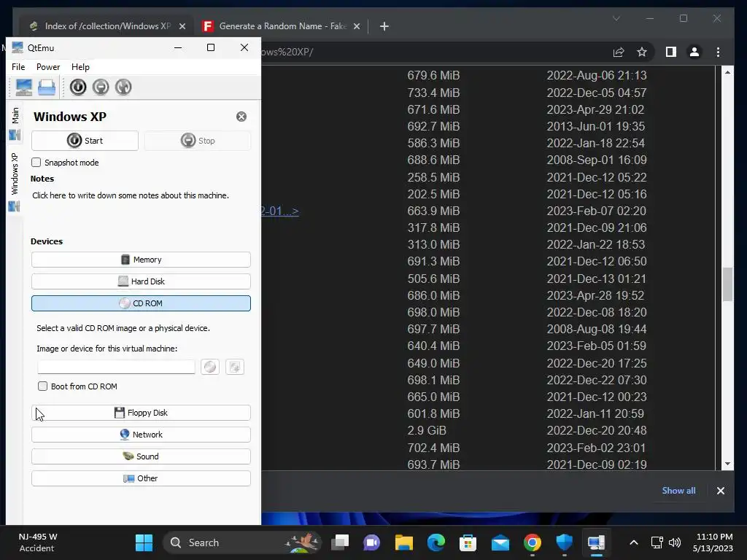747x560 pixels.
Task: Click the date 2008-Aug-08 19:44
Action: coord(597,329)
